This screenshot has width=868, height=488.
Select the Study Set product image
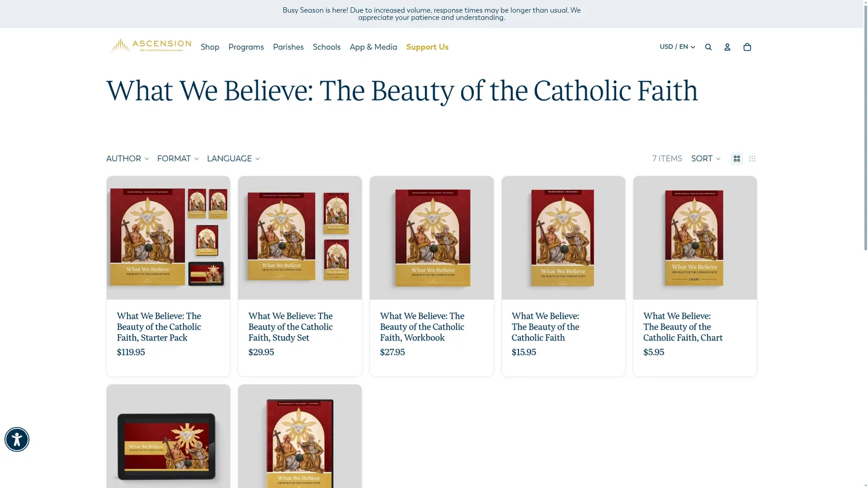tap(300, 238)
